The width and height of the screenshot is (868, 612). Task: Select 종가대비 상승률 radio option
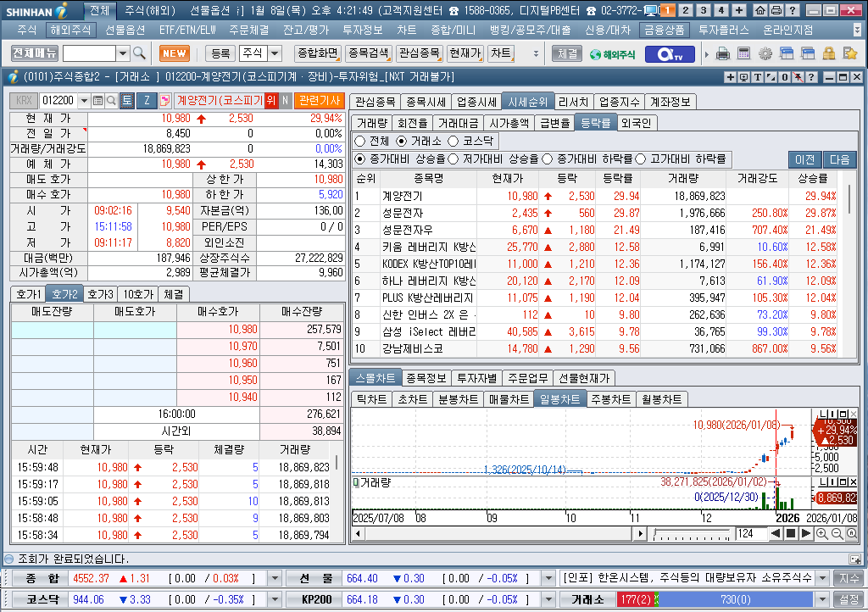(359, 159)
